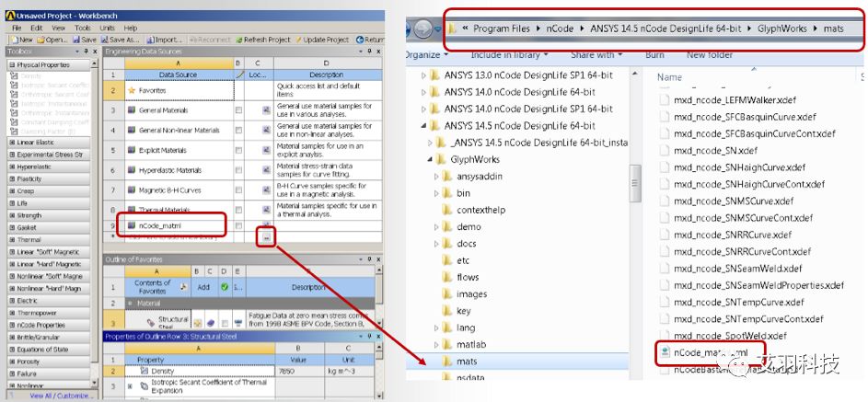Open the Tools menu

(x=83, y=28)
